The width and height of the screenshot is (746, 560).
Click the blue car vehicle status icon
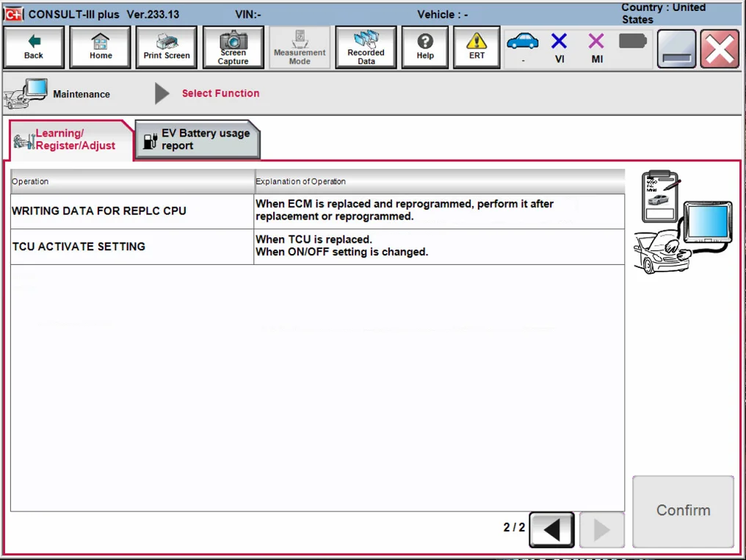523,44
